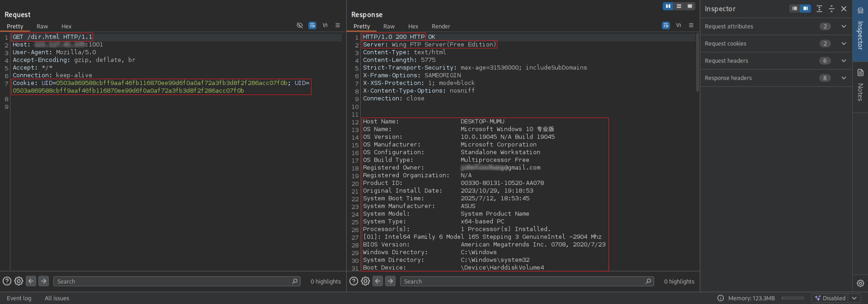Image resolution: width=868 pixels, height=304 pixels.
Task: Click Request '0 highlights' label
Action: pyautogui.click(x=325, y=281)
